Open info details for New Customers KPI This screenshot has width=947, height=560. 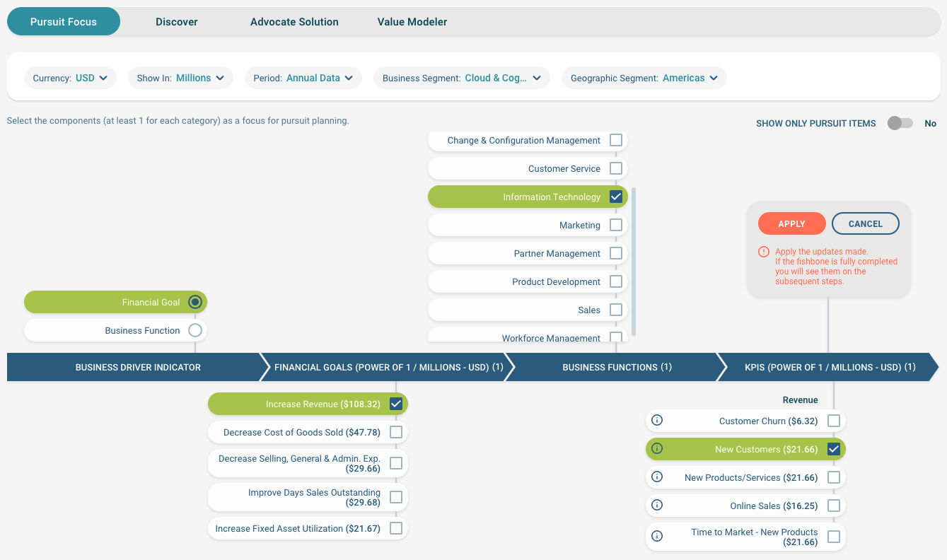click(656, 448)
